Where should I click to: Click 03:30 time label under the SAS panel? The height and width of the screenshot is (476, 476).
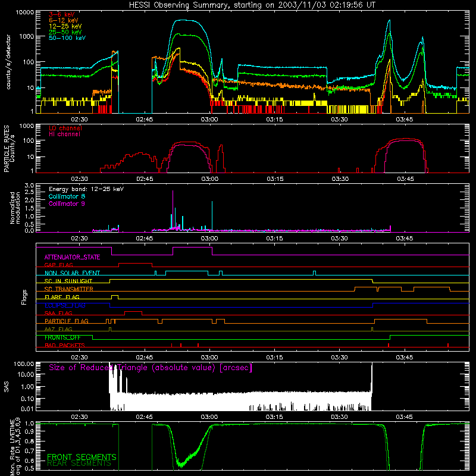(x=339, y=417)
